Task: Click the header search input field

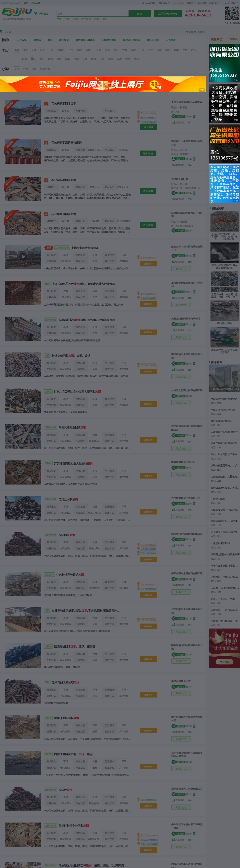Action: point(92,14)
